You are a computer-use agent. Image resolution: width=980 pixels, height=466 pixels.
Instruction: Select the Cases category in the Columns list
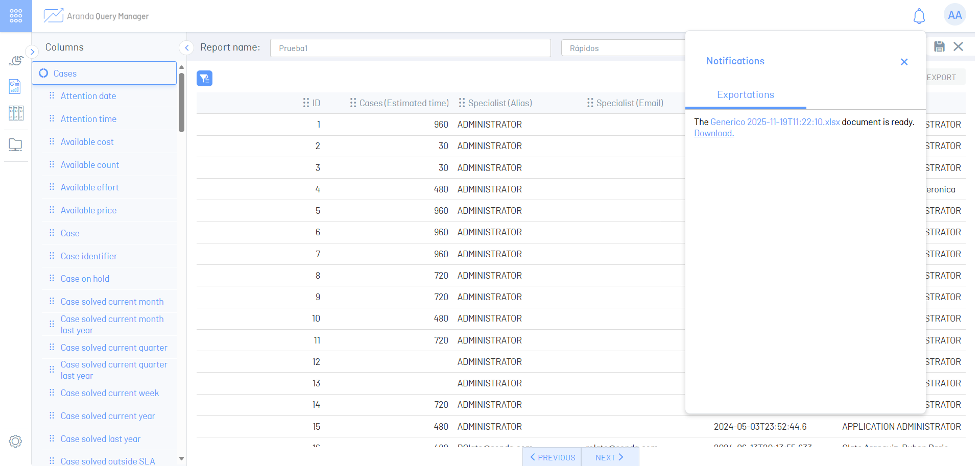104,73
